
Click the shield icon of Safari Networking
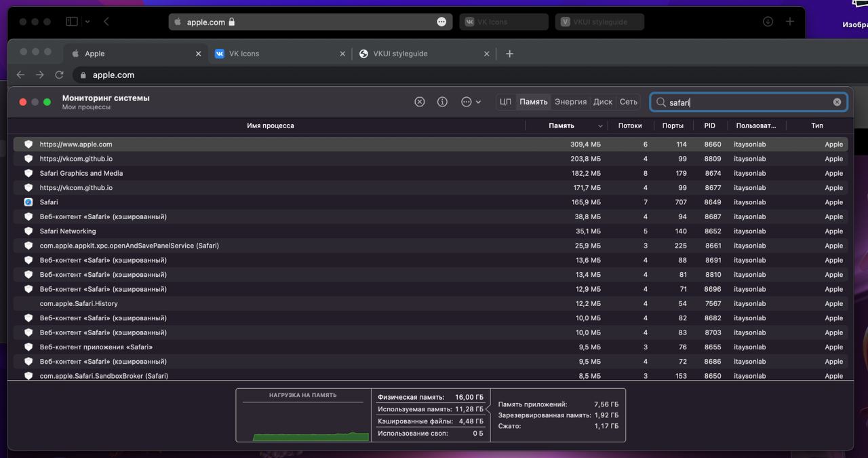(28, 231)
